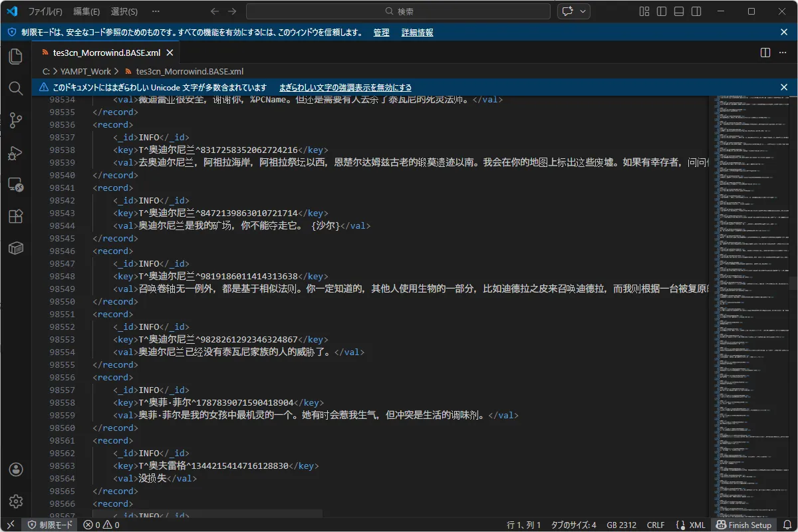This screenshot has height=532, width=798.
Task: Open the Explorer view in activity bar
Action: 16,57
